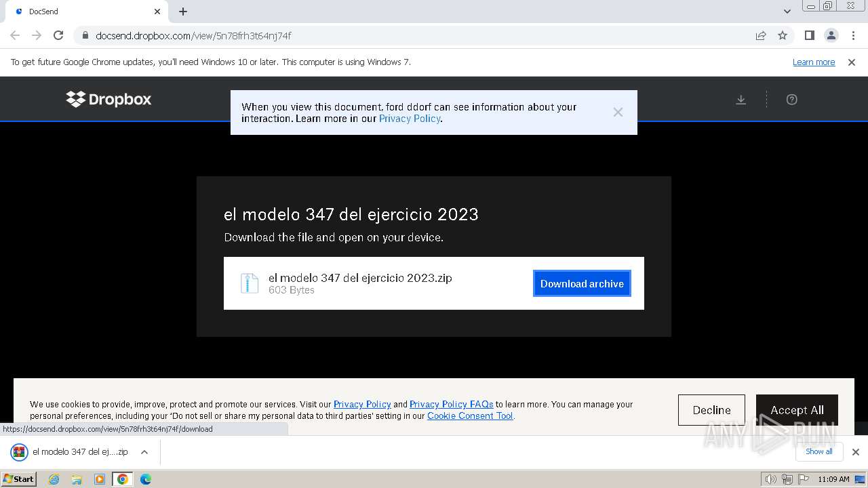This screenshot has width=868, height=488.
Task: Show all downloads
Action: tap(819, 451)
